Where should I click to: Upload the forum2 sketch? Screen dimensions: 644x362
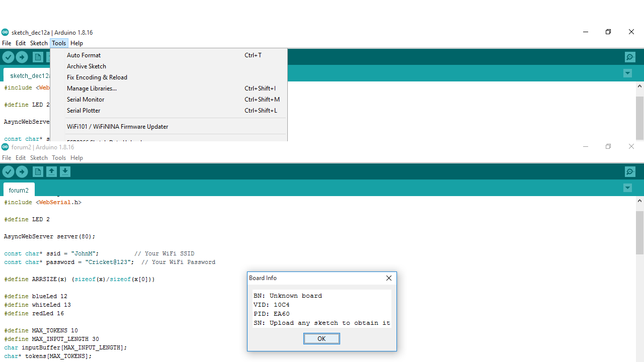(x=22, y=171)
